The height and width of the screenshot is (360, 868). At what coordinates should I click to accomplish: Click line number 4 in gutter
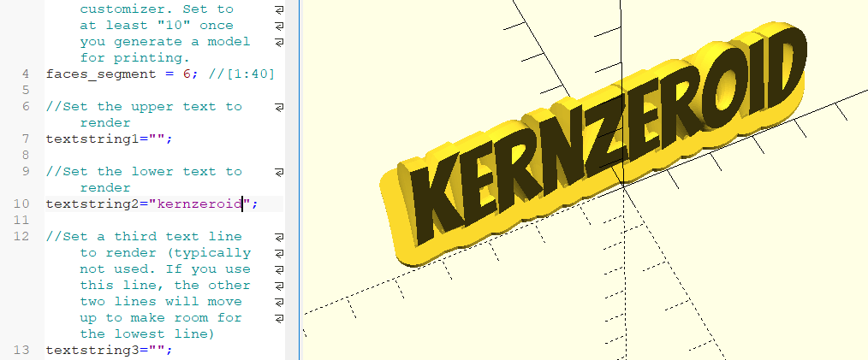click(26, 74)
